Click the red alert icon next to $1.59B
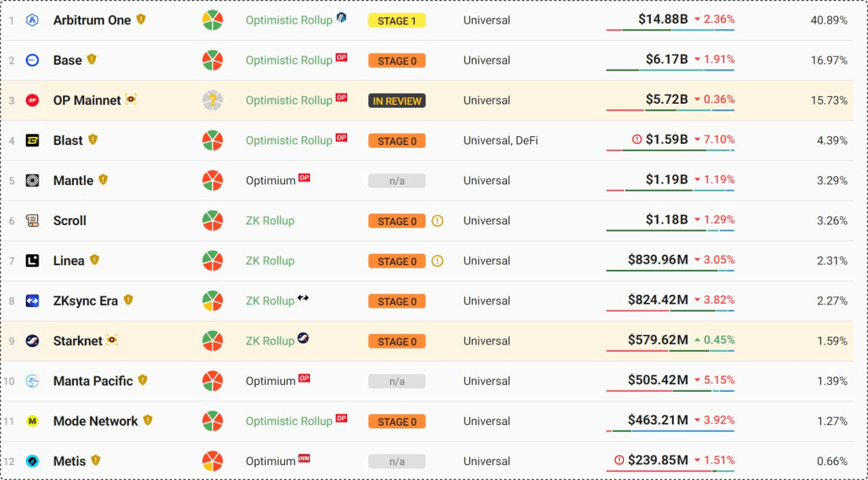868x480 pixels. (x=637, y=139)
